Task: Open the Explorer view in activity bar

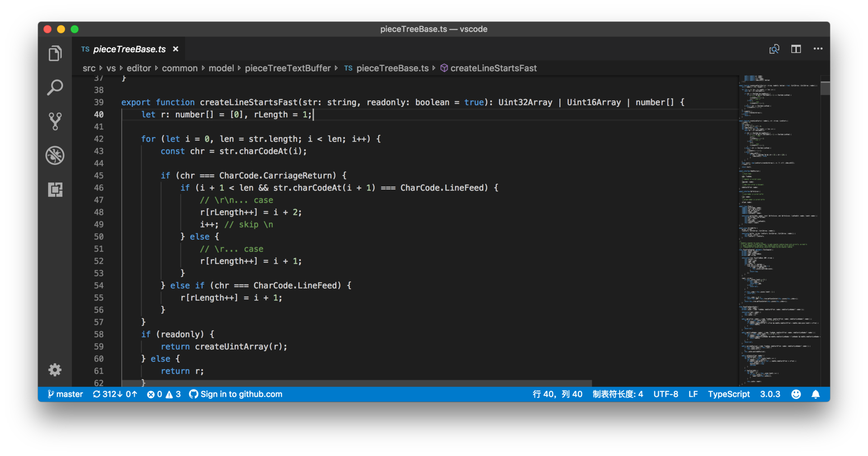Action: coord(55,54)
